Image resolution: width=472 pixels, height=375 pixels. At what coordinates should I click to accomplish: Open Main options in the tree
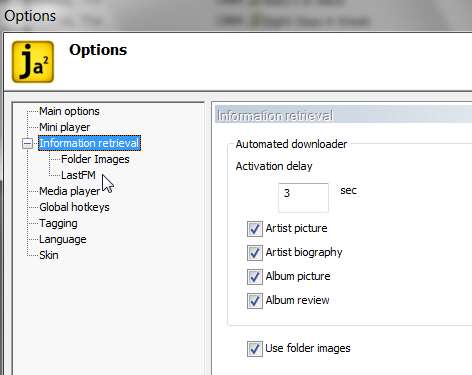click(x=69, y=111)
